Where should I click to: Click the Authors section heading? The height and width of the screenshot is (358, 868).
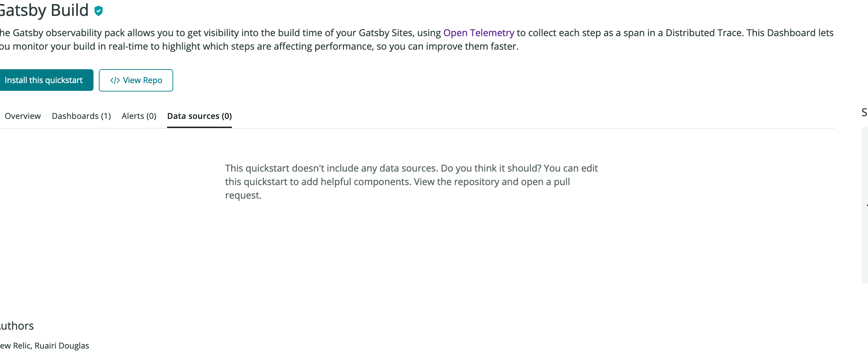16,325
